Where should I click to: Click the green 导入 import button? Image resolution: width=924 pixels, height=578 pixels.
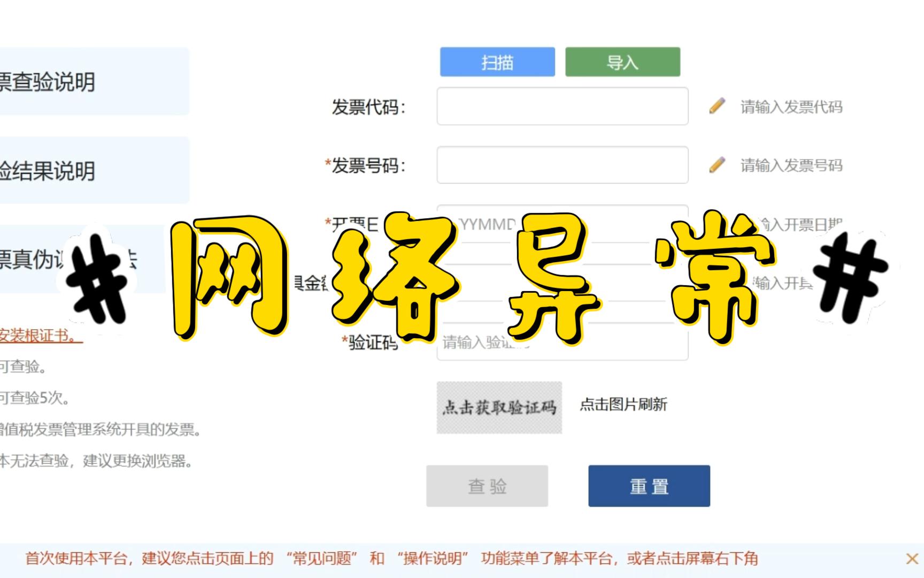pyautogui.click(x=622, y=62)
